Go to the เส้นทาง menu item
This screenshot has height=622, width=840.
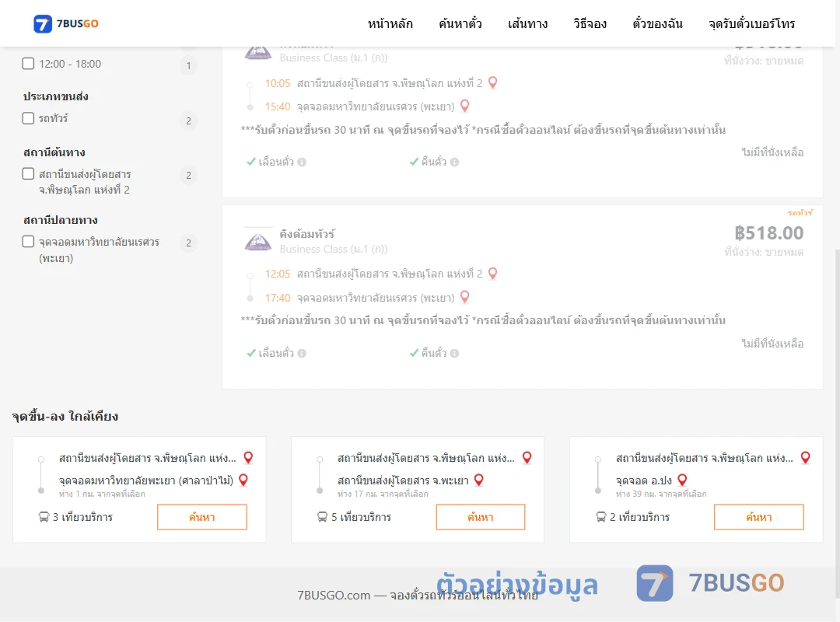pos(527,23)
